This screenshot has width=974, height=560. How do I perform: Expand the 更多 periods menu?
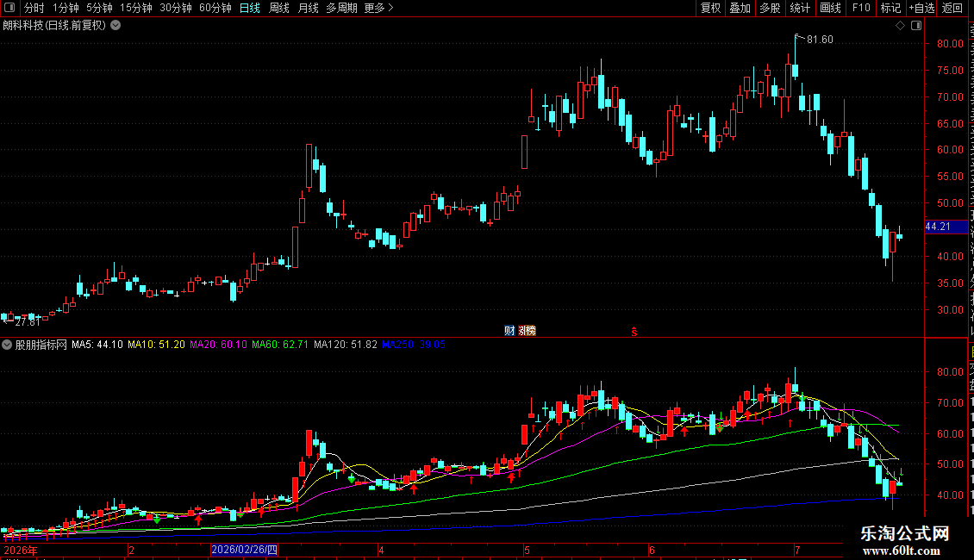(378, 8)
